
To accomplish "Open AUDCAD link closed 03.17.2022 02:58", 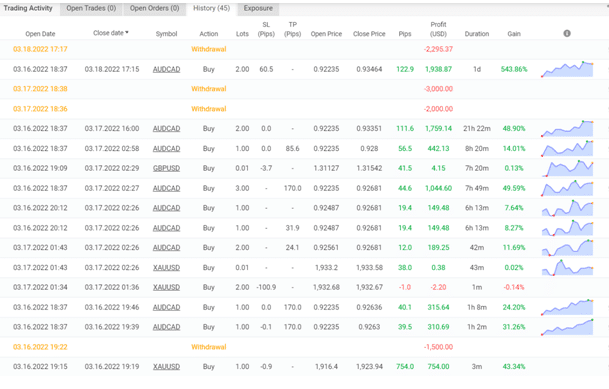I will [166, 148].
